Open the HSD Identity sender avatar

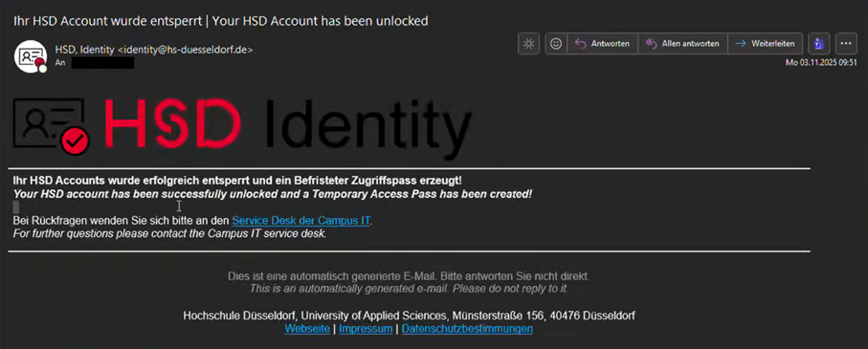[x=31, y=55]
